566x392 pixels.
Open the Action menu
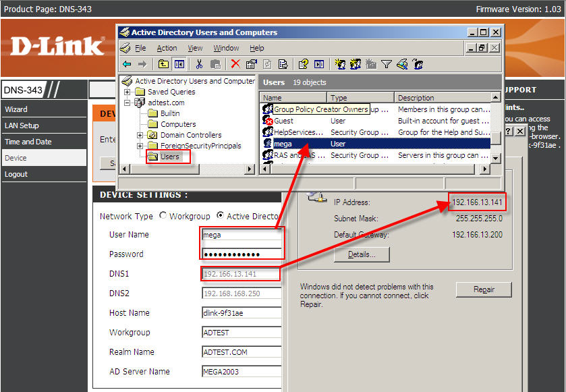click(x=167, y=48)
